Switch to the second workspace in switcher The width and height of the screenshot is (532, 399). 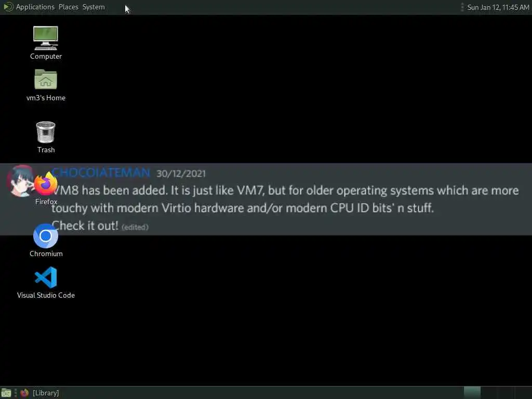pyautogui.click(x=489, y=393)
